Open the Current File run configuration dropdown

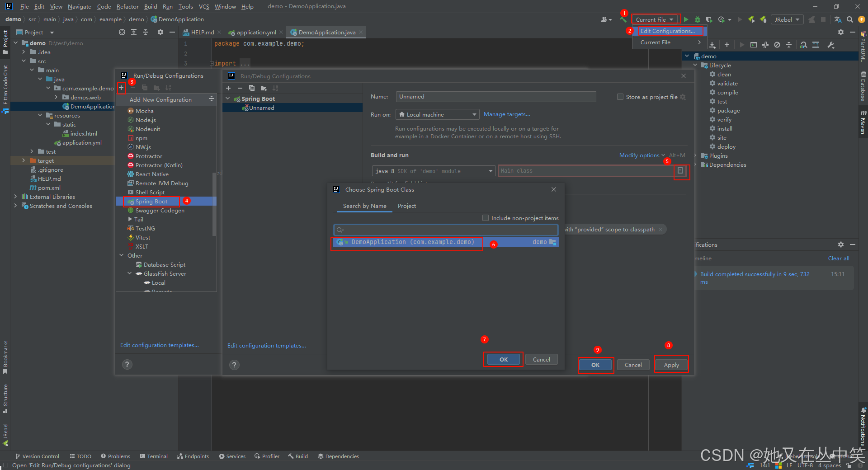656,19
